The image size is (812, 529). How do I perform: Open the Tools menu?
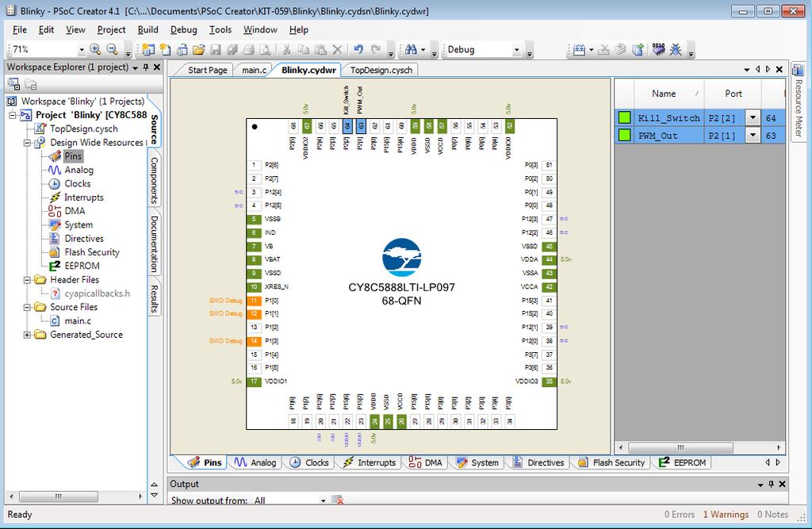tap(220, 29)
